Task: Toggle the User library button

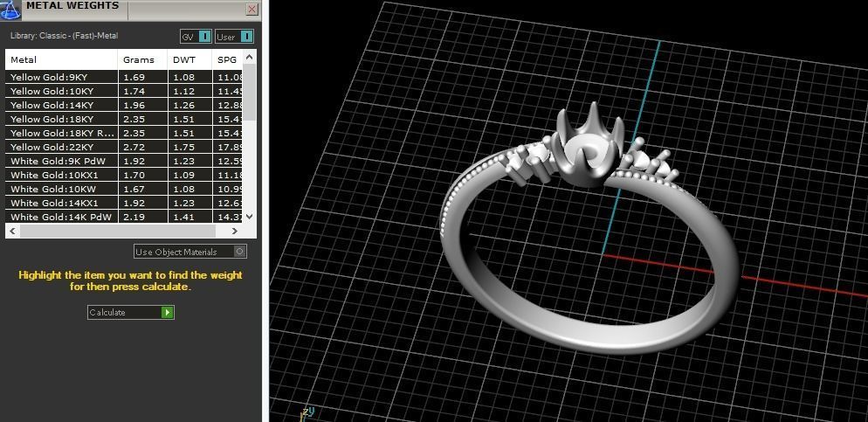Action: pos(234,37)
